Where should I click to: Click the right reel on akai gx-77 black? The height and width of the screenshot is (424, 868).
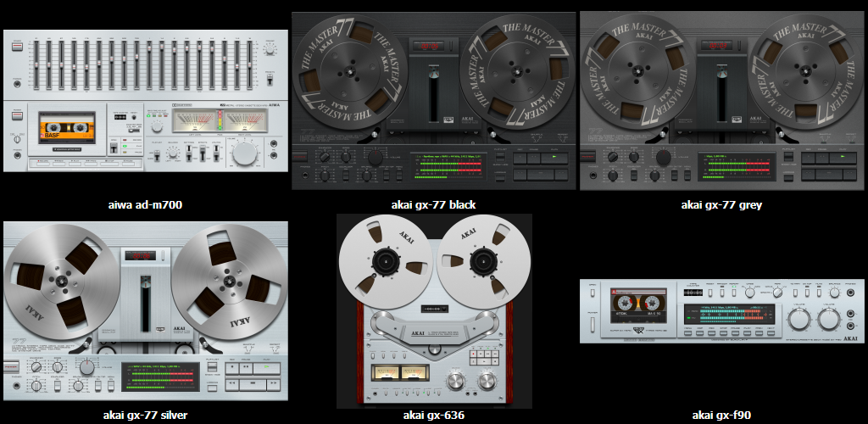tap(518, 71)
